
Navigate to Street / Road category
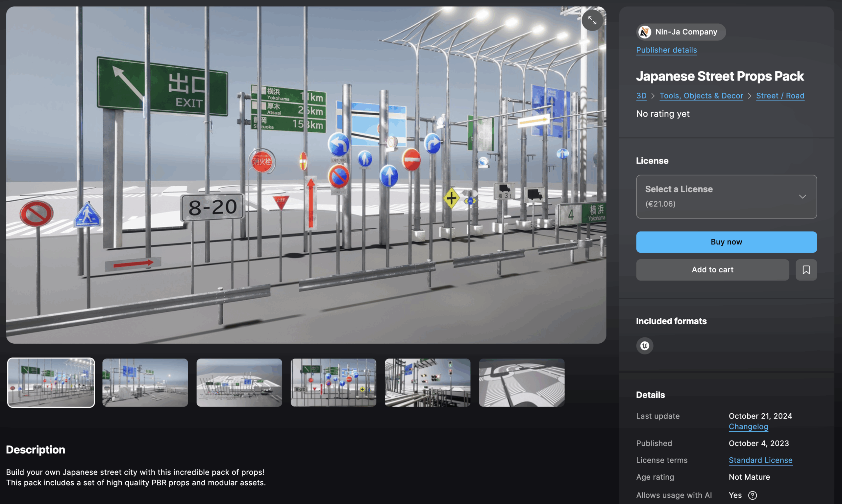[x=780, y=96]
